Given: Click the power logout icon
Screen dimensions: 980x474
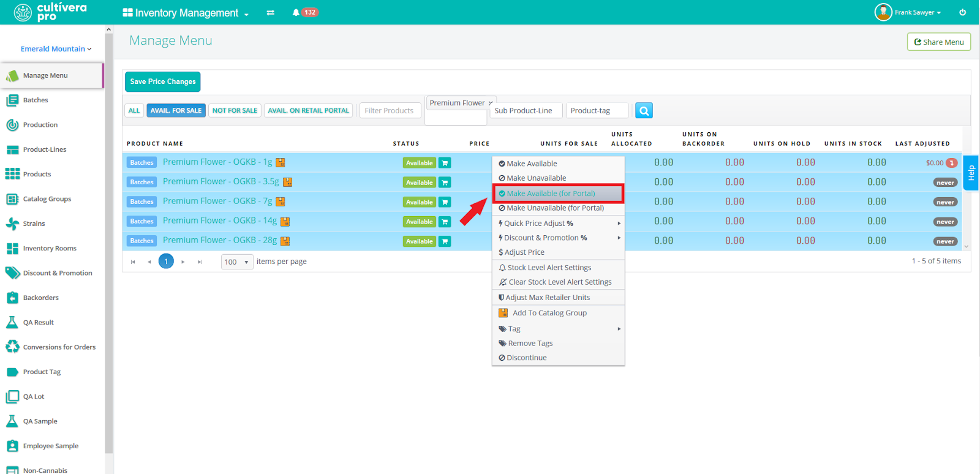Looking at the screenshot, I should tap(962, 12).
